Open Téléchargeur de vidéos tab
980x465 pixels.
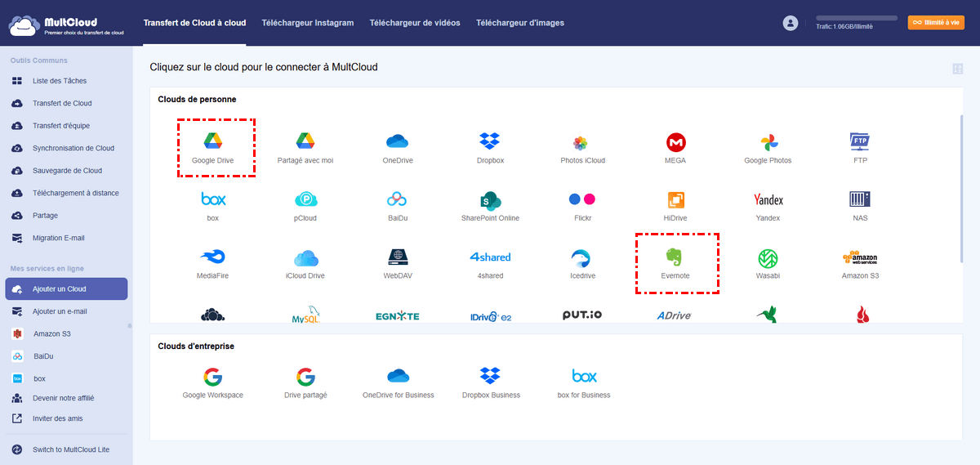click(415, 23)
